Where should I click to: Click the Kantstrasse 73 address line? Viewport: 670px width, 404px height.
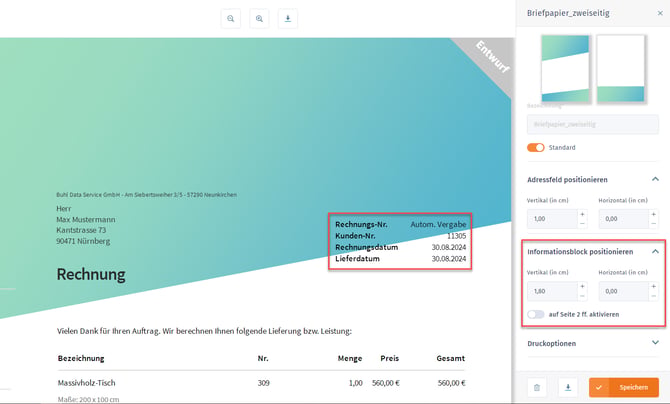click(81, 230)
